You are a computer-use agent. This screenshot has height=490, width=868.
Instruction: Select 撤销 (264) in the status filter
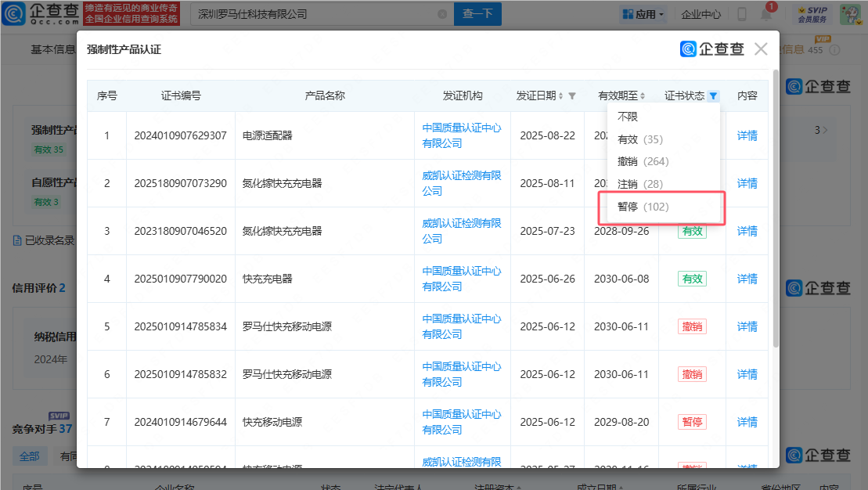click(x=643, y=162)
